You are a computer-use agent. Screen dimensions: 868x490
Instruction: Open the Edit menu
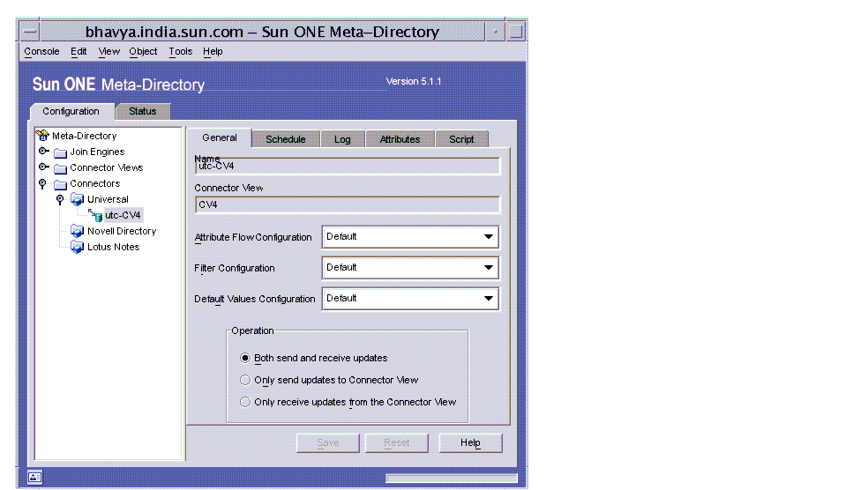pos(79,51)
